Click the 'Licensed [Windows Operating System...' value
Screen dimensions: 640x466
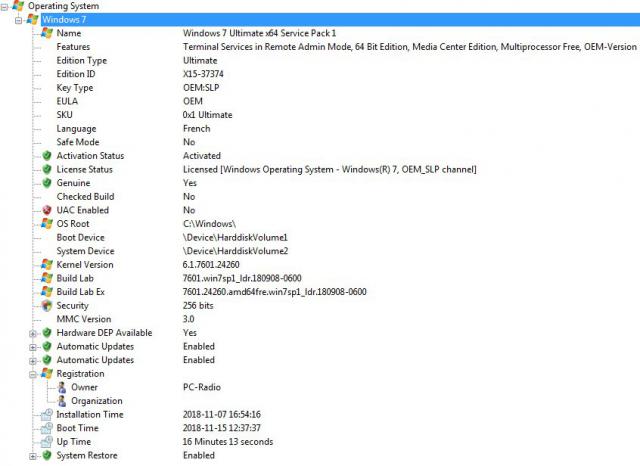(329, 169)
